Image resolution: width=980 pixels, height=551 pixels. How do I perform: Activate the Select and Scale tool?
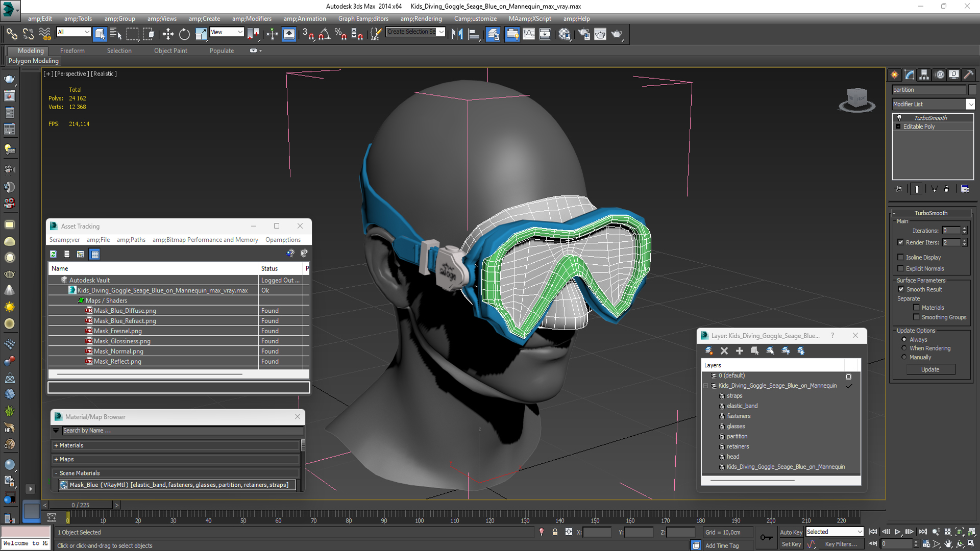coord(201,34)
